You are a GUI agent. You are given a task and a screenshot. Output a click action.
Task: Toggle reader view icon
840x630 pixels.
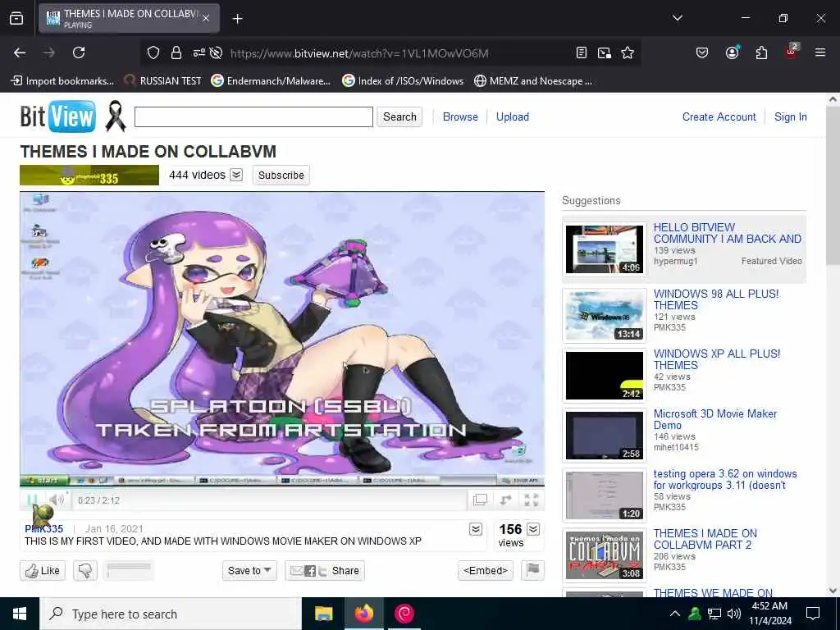(x=582, y=52)
